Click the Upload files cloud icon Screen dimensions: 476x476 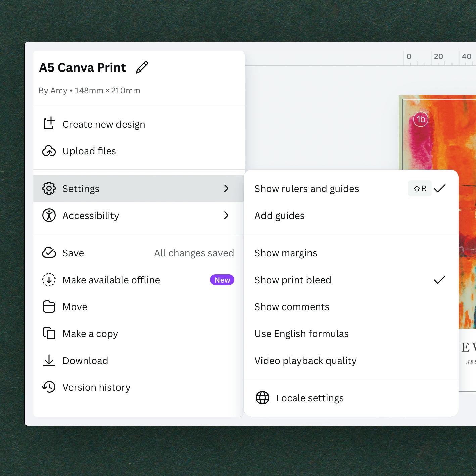pos(49,151)
